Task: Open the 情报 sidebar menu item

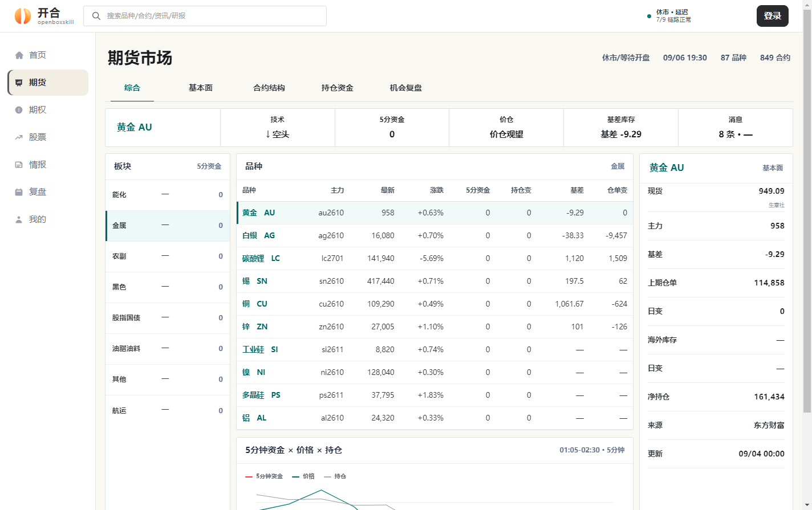Action: click(x=48, y=165)
